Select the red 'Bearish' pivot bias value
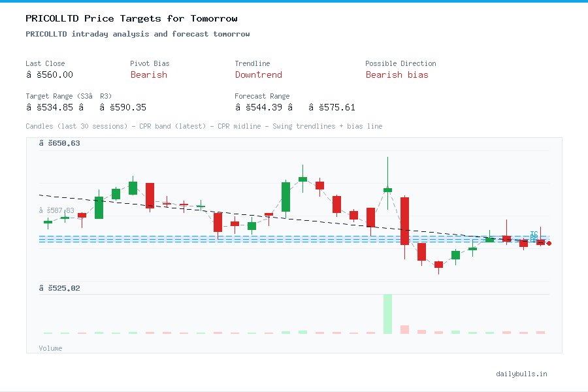 pos(149,74)
